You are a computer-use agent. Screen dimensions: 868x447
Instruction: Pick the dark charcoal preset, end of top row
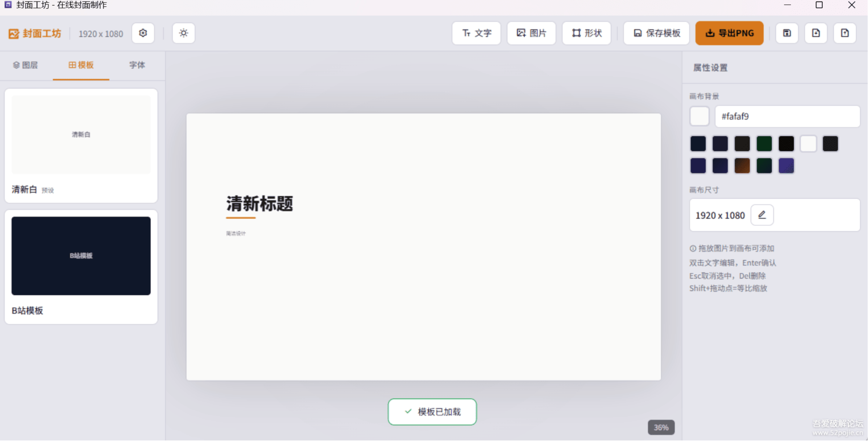click(x=830, y=144)
